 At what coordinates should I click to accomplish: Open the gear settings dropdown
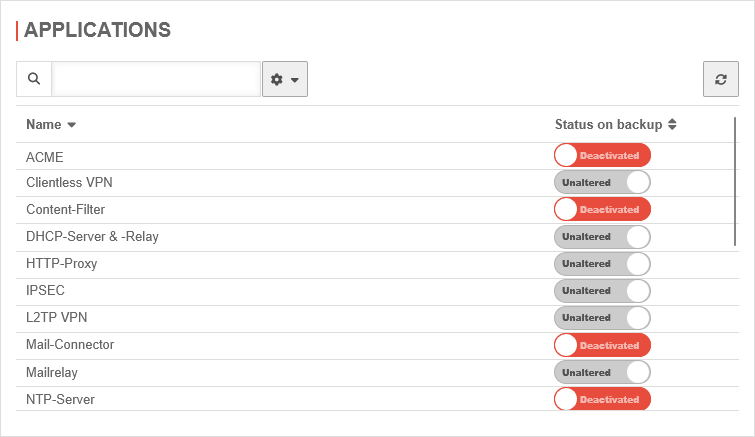pos(285,79)
